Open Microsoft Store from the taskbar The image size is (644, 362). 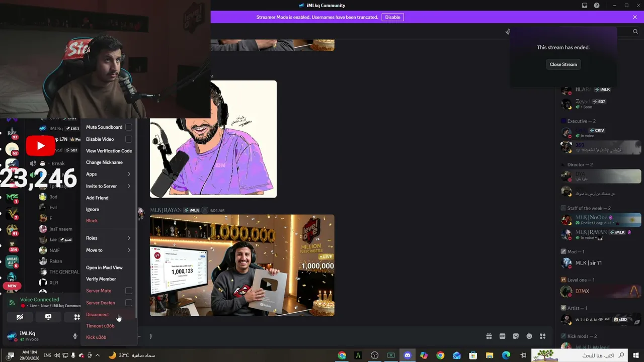(473, 355)
